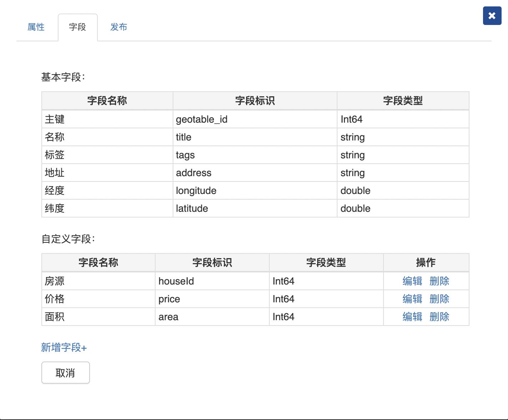
Task: Click the 房源 field name cell
Action: (98, 281)
